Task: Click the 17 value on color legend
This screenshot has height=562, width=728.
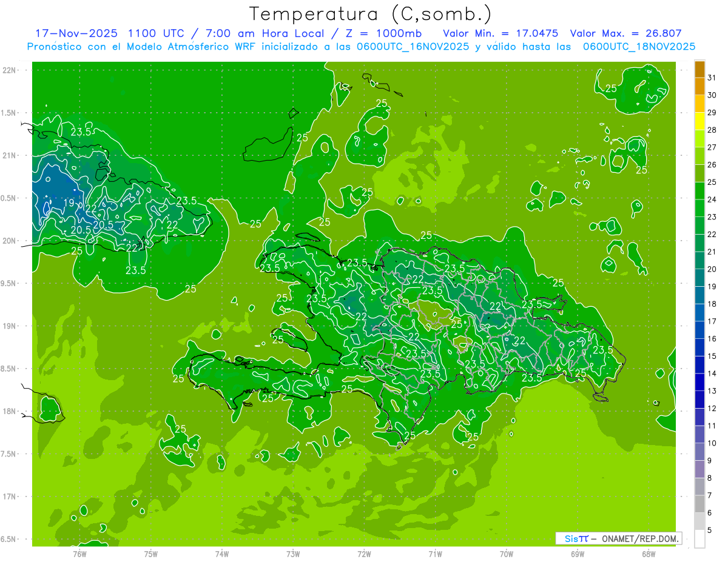Action: tap(712, 321)
